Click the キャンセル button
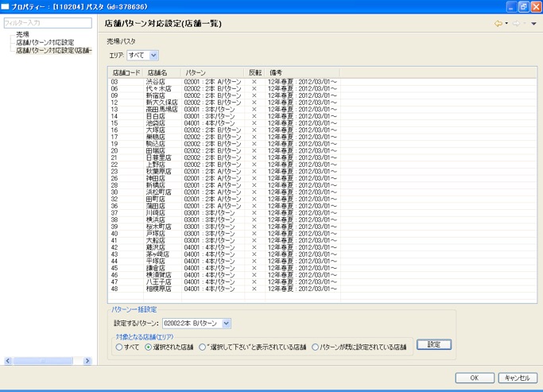Screen dimensions: 543x392 coord(516,378)
